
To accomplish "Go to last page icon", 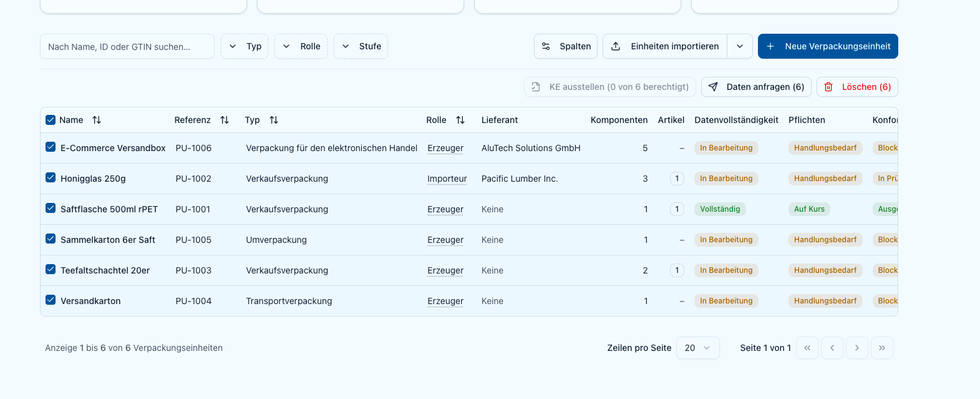I will (882, 348).
